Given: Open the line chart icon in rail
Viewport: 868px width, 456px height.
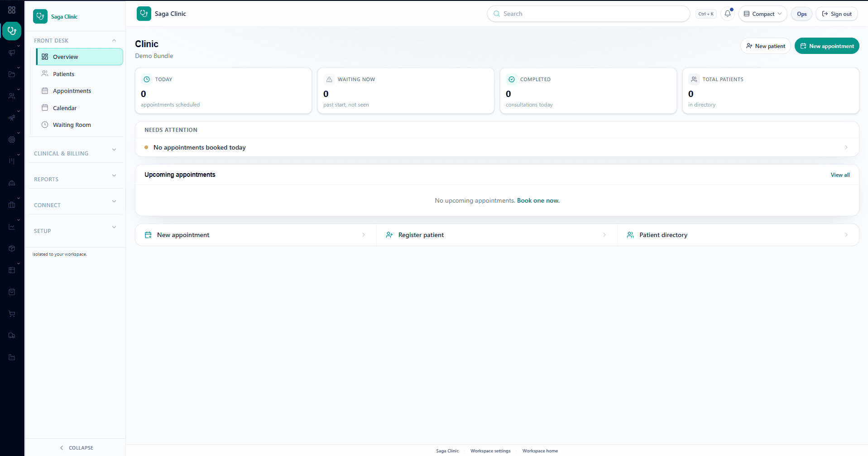Looking at the screenshot, I should pos(12,227).
